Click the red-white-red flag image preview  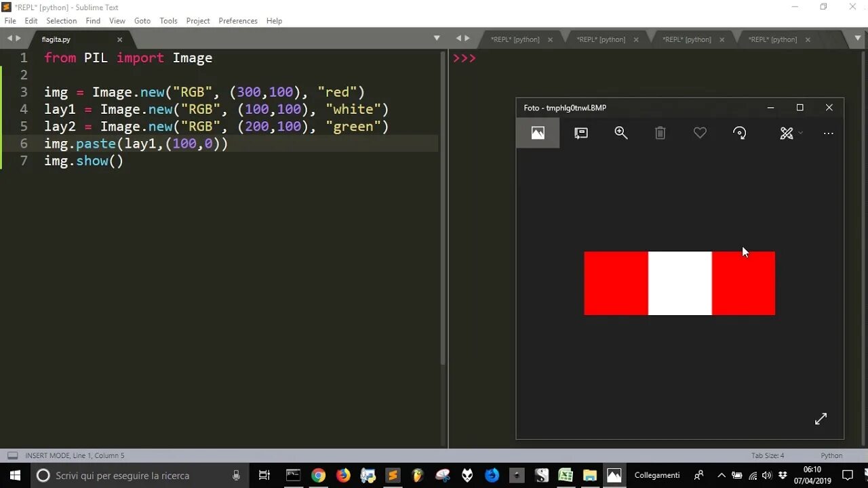[x=679, y=283]
